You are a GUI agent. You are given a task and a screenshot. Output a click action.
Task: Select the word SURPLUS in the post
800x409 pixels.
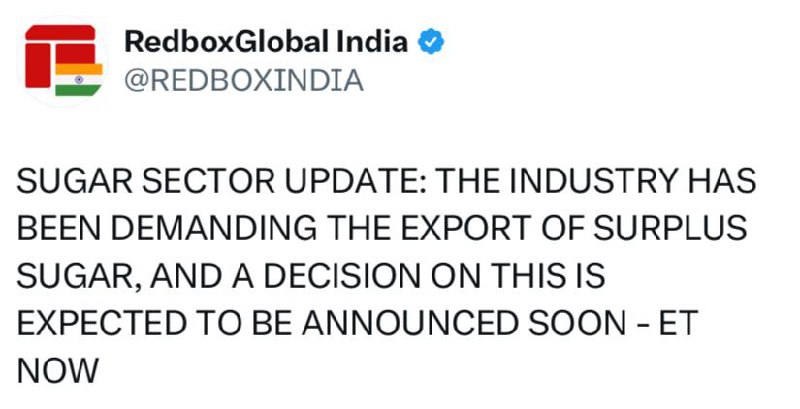(x=670, y=228)
